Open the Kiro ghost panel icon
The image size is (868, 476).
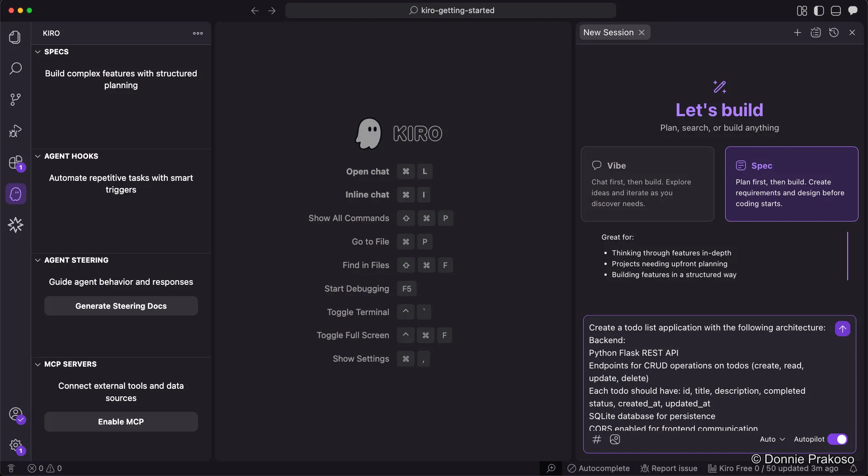click(15, 193)
